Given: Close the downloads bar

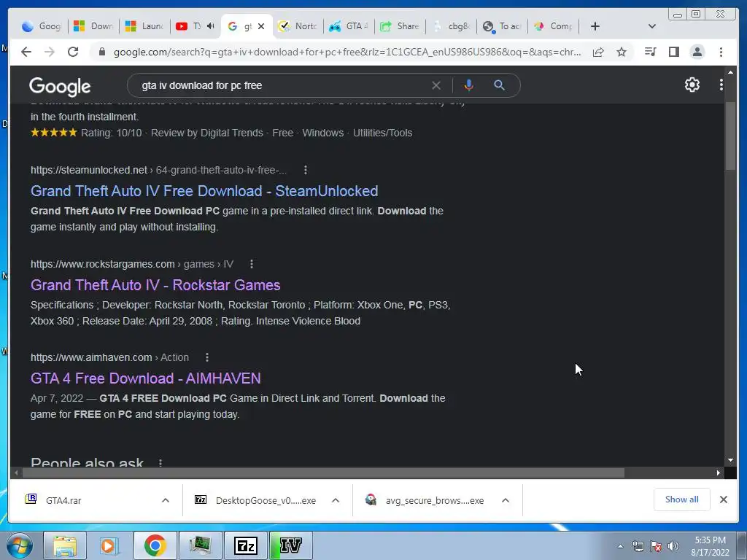Looking at the screenshot, I should [x=723, y=499].
